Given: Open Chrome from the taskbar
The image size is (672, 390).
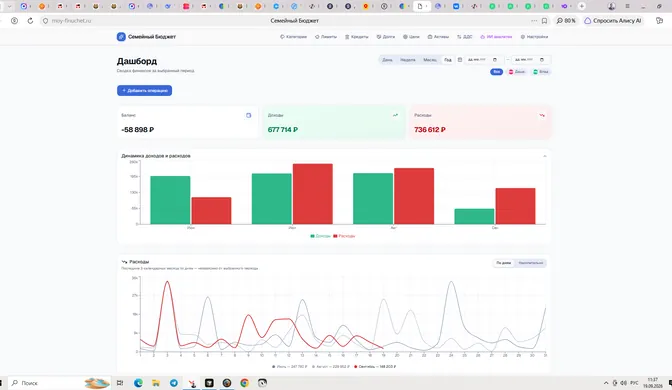Looking at the screenshot, I should pyautogui.click(x=244, y=383).
